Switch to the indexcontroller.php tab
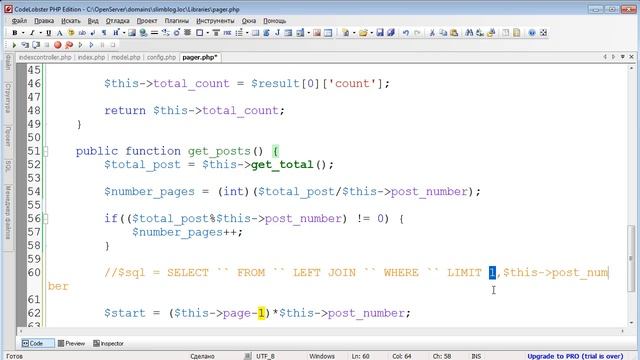The height and width of the screenshot is (360, 640). coord(45,58)
